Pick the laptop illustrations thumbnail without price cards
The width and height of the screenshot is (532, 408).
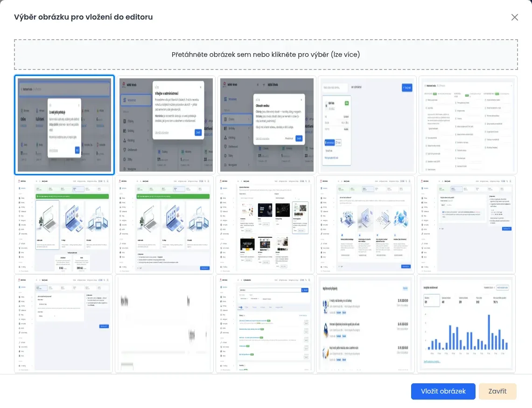[x=164, y=224]
